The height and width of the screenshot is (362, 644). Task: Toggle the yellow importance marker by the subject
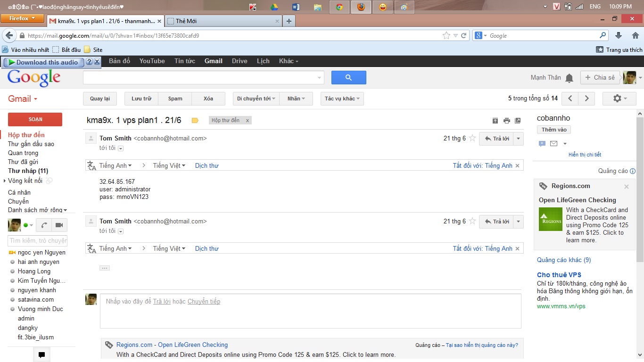tap(195, 120)
